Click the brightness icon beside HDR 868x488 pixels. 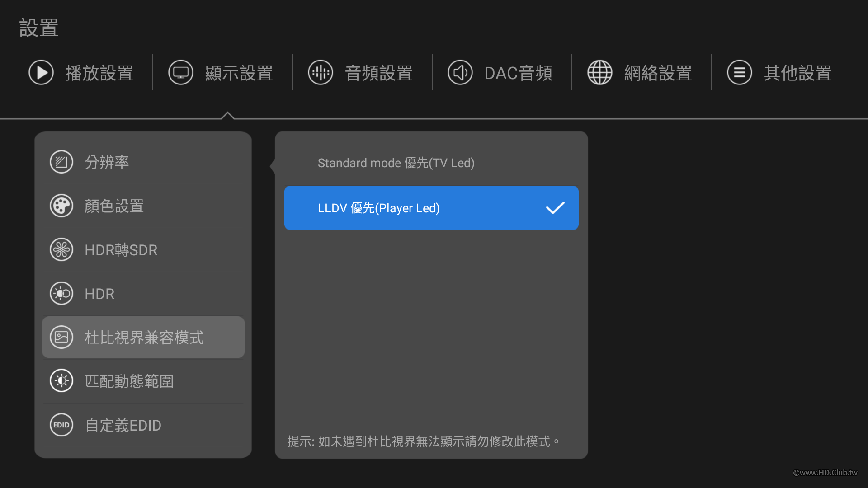[61, 294]
